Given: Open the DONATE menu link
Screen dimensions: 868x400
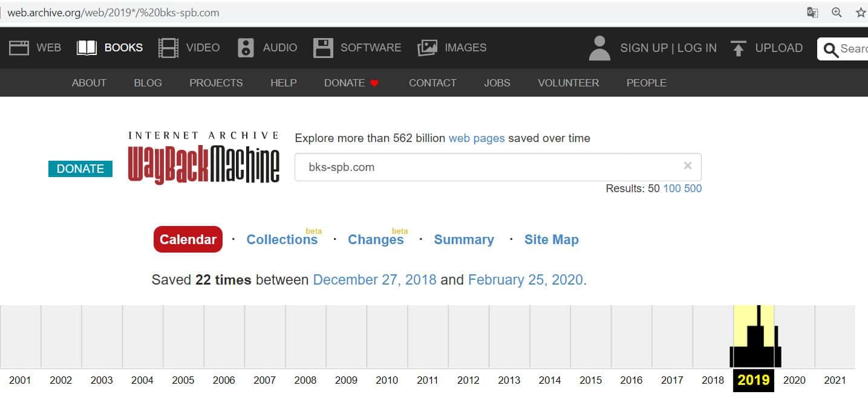Looking at the screenshot, I should pyautogui.click(x=344, y=83).
